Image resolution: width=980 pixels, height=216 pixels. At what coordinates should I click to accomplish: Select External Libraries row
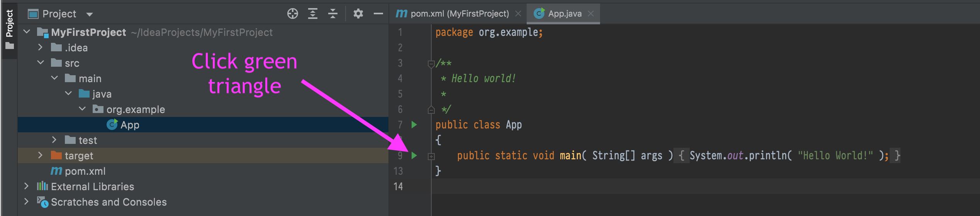pyautogui.click(x=203, y=186)
